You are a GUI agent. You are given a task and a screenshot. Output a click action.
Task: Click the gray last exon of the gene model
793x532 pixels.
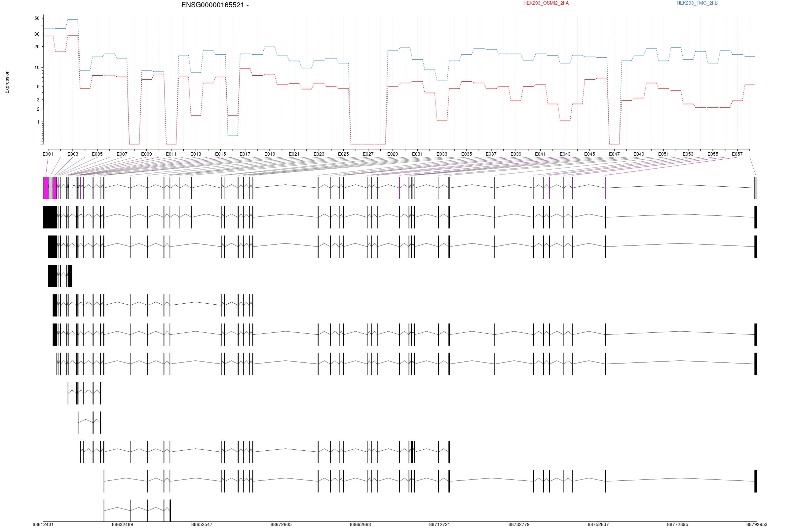pos(756,188)
